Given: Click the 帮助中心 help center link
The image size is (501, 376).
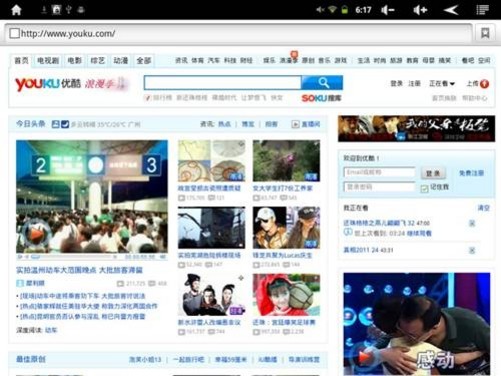Looking at the screenshot, I should [x=475, y=98].
